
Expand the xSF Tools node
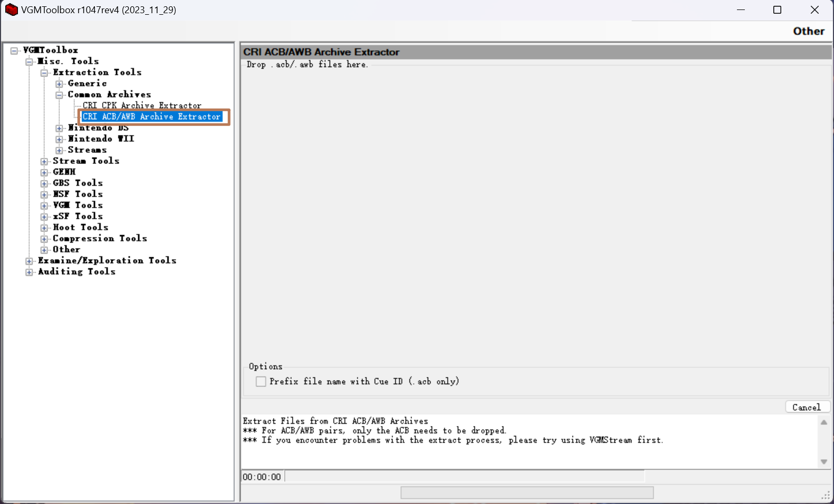point(44,217)
